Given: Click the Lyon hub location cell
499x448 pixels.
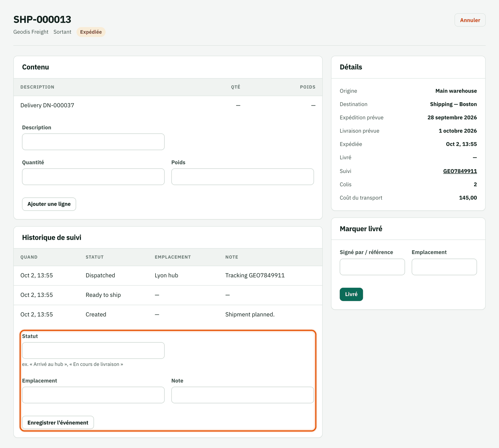Looking at the screenshot, I should tap(166, 275).
